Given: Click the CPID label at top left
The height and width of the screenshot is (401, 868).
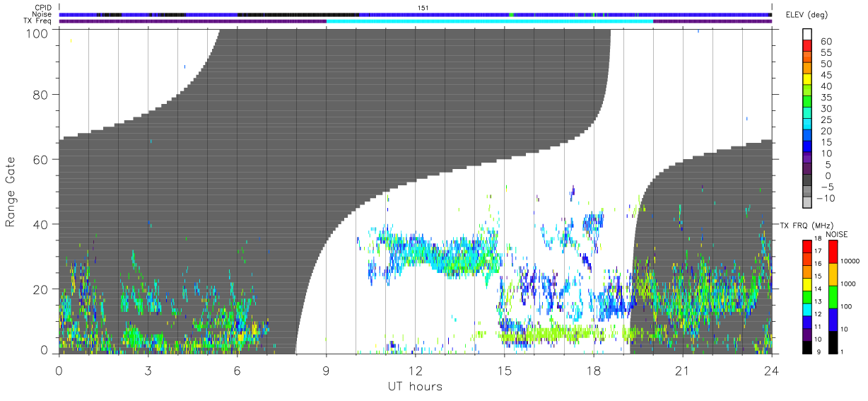Looking at the screenshot, I should [x=43, y=8].
